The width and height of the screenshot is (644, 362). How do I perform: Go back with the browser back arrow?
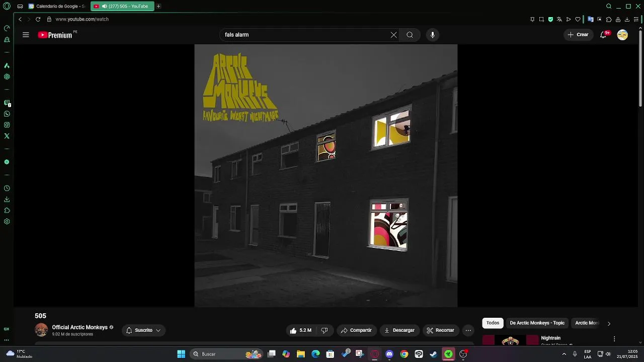pyautogui.click(x=20, y=19)
